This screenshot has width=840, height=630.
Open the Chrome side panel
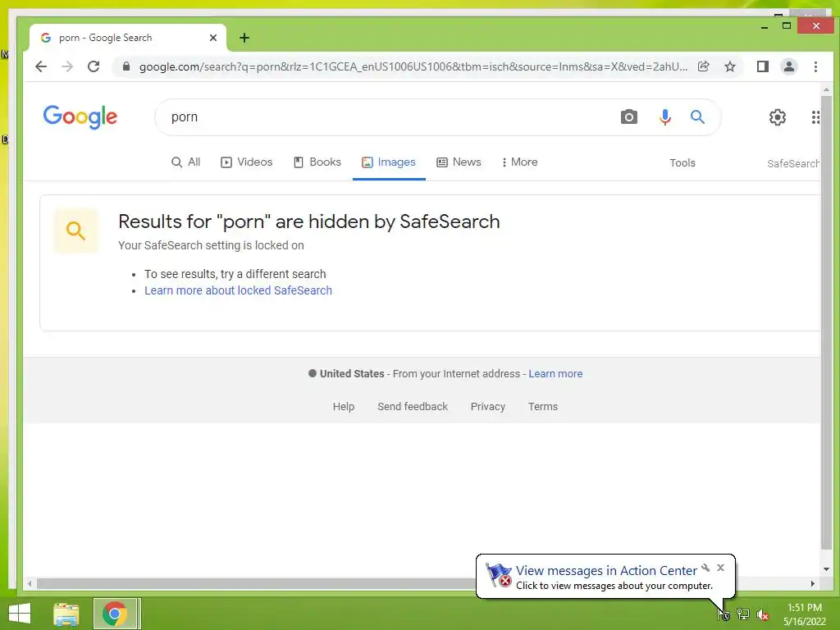[762, 66]
